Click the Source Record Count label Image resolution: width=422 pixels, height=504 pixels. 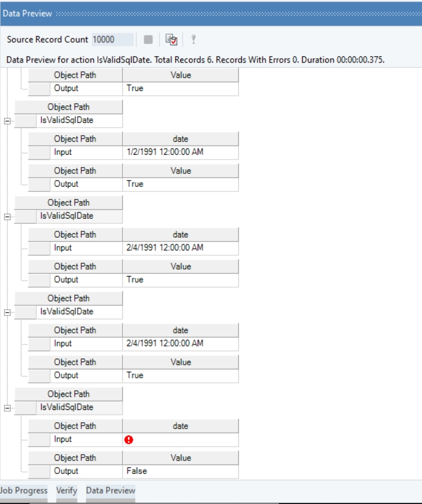pyautogui.click(x=48, y=39)
